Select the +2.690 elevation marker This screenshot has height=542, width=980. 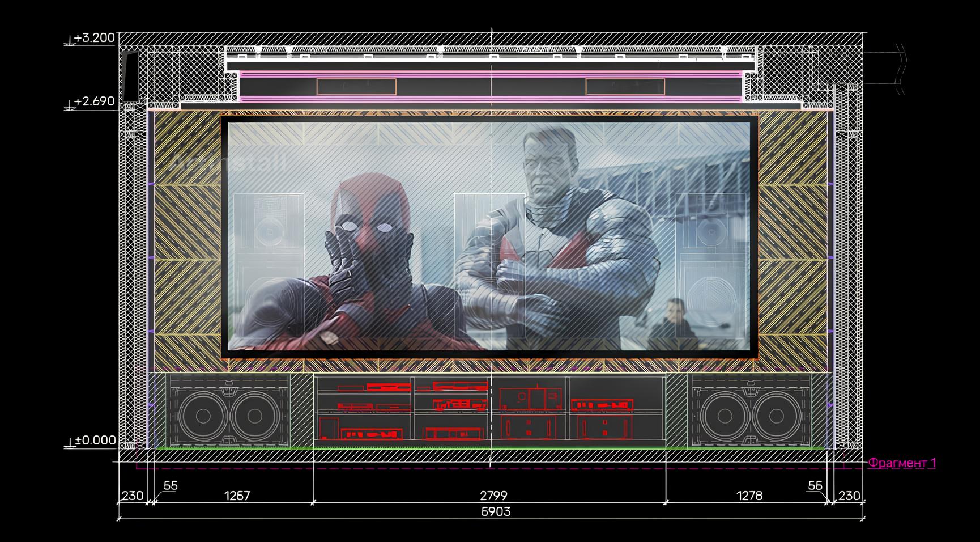click(94, 101)
